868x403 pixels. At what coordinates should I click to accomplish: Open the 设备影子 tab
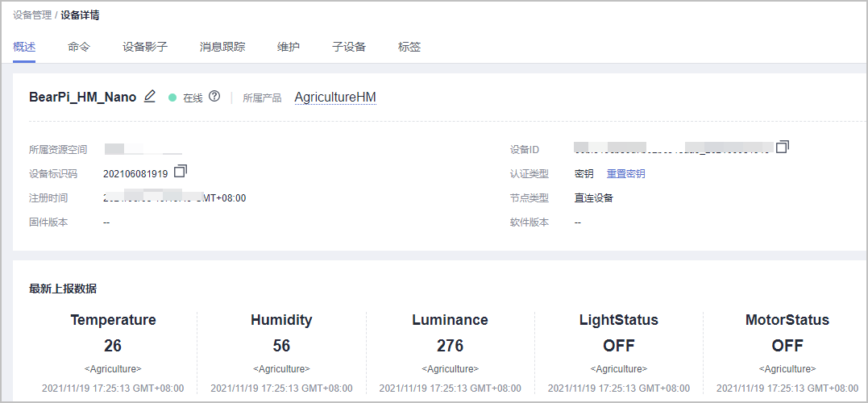point(145,47)
